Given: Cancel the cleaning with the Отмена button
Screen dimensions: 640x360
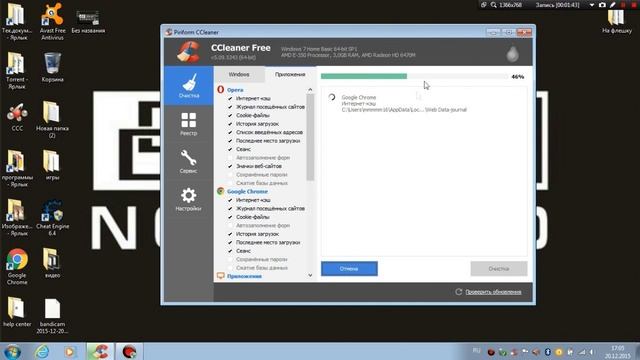Looking at the screenshot, I should [x=349, y=269].
